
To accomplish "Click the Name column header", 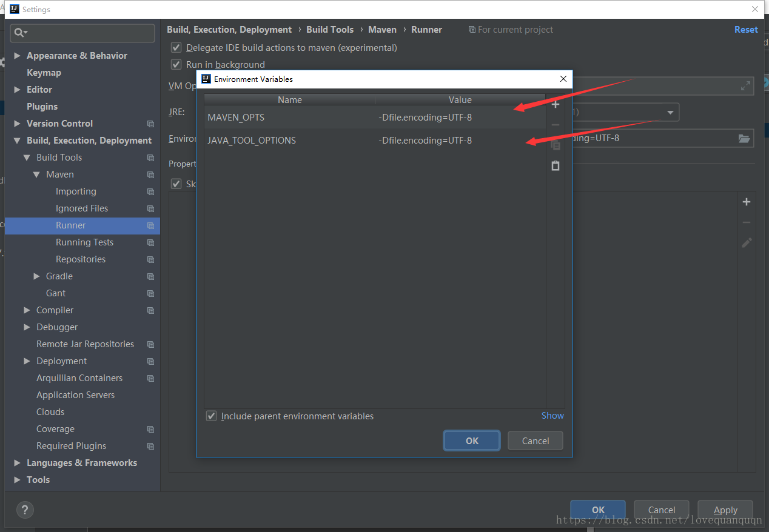I will coord(290,100).
